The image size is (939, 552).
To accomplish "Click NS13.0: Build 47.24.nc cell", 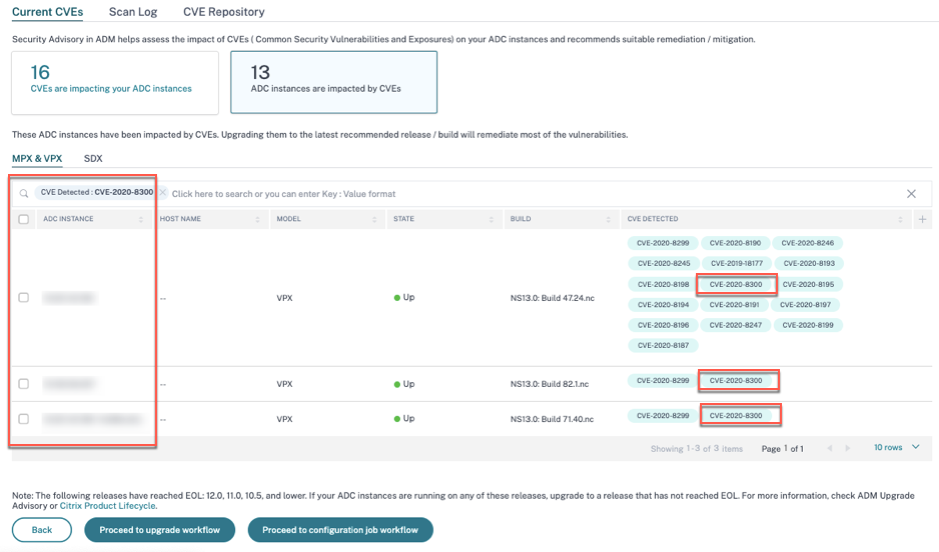I will [x=552, y=298].
